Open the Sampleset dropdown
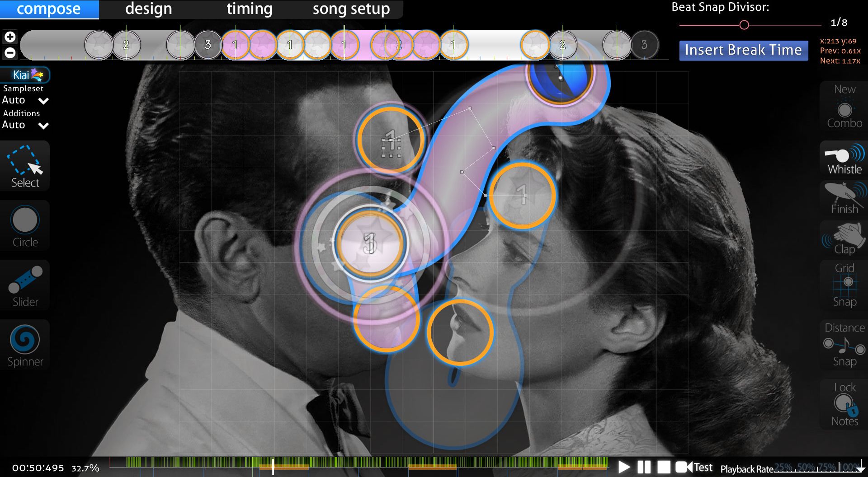 click(25, 100)
